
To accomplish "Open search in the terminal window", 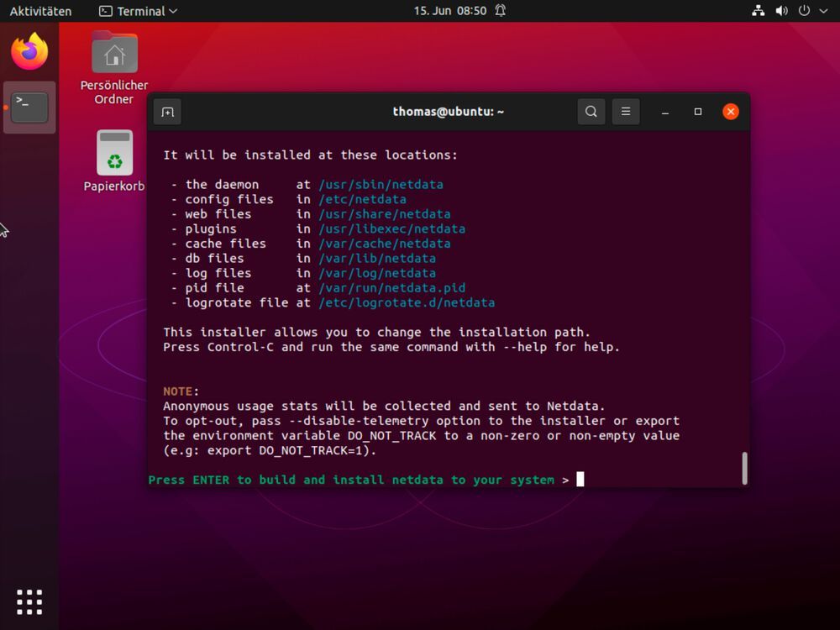I will [591, 111].
